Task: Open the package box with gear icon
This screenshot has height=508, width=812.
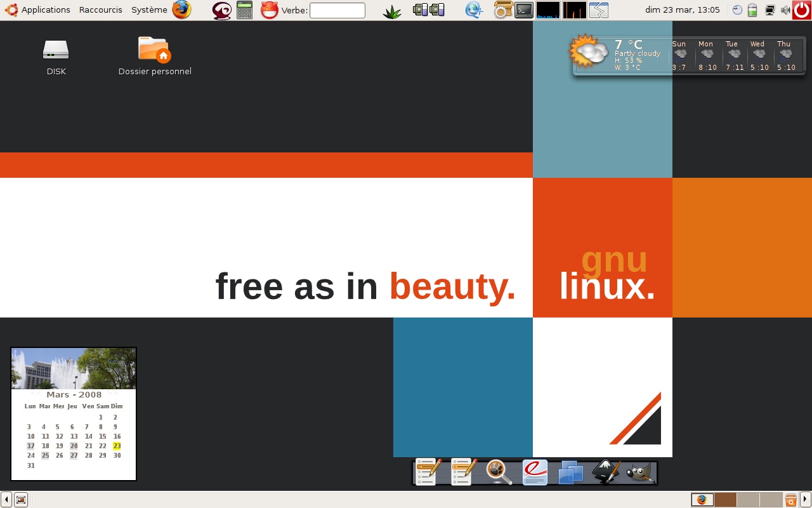Action: (x=503, y=10)
